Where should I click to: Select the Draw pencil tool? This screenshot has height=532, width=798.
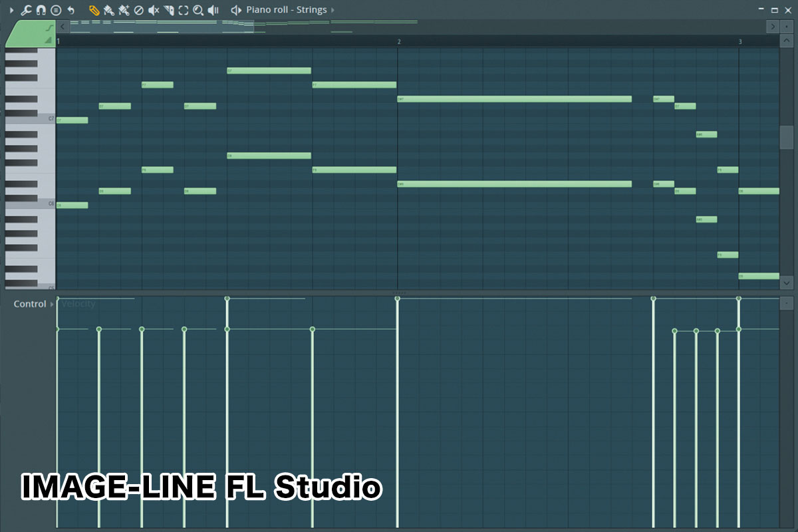(x=94, y=10)
